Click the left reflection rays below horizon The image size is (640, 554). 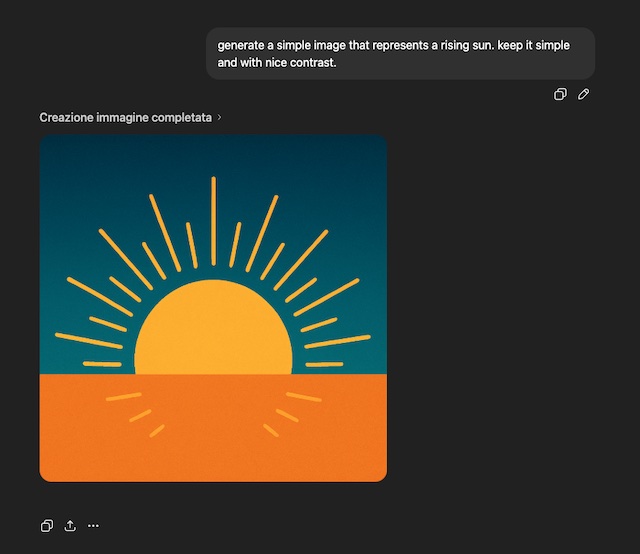coord(135,410)
